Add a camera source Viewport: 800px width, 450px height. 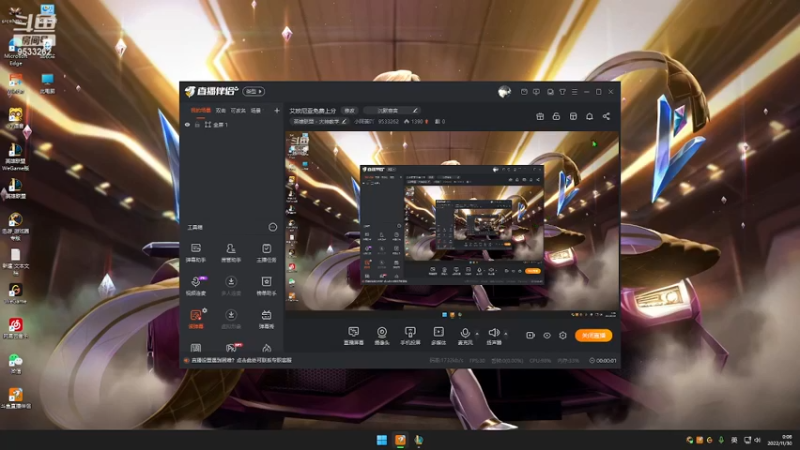coord(382,336)
